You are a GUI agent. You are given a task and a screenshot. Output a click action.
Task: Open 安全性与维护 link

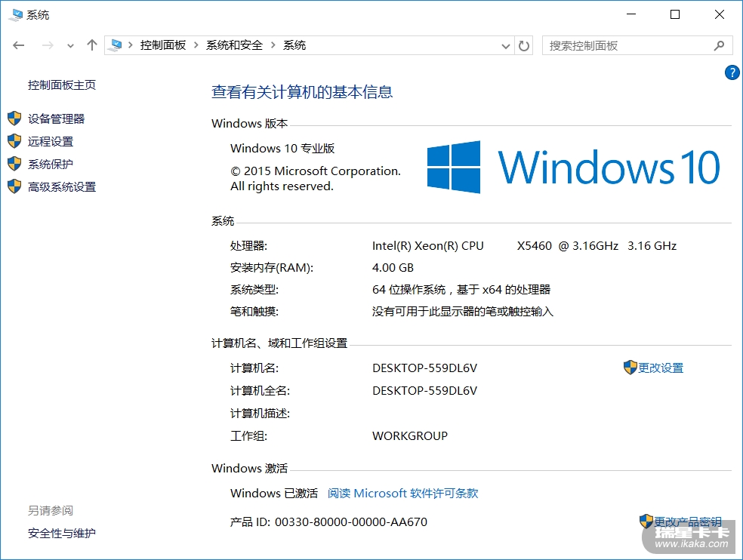coord(62,534)
